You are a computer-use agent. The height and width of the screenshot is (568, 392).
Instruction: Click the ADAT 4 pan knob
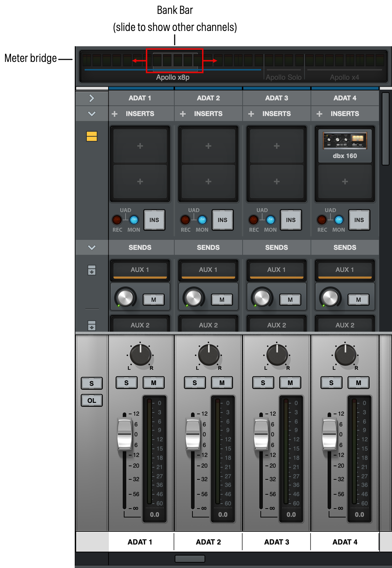(345, 355)
